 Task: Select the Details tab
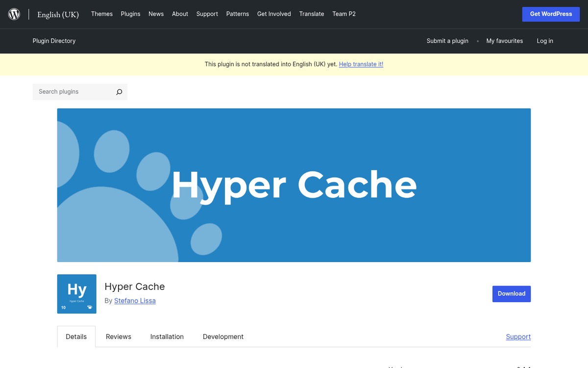(x=76, y=337)
